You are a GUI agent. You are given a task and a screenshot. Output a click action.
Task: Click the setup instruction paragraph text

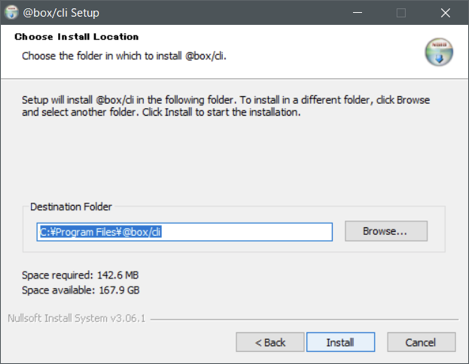click(226, 106)
